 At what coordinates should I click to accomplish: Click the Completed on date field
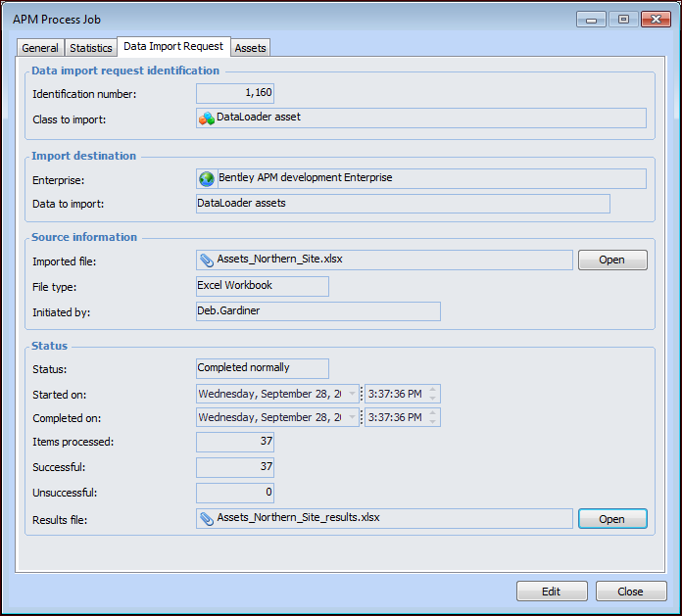(277, 417)
